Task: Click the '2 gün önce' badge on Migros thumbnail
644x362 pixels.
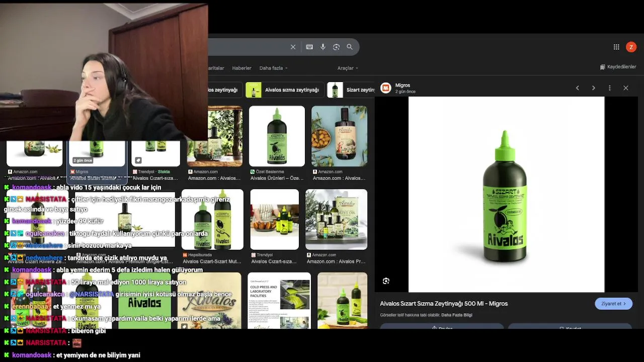Action: click(83, 160)
